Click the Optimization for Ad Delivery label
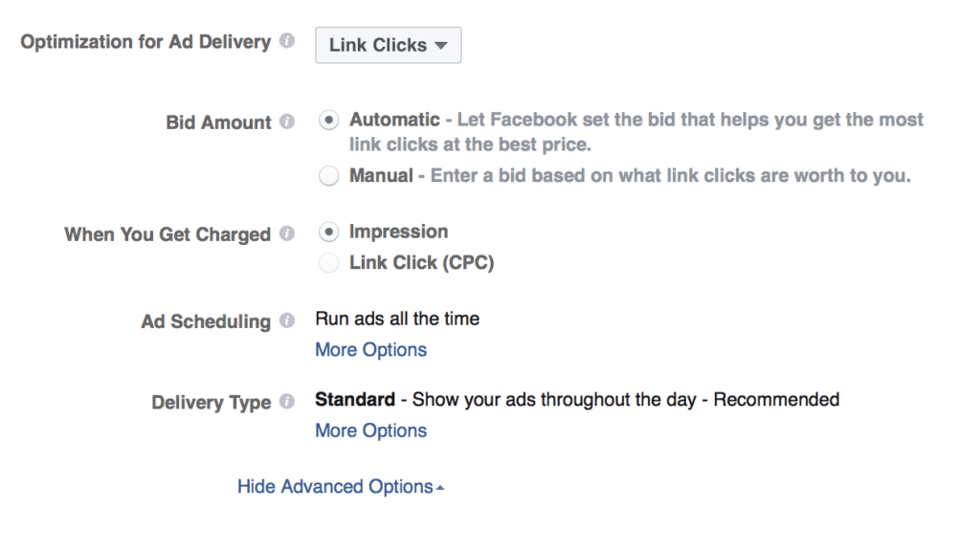 point(145,43)
